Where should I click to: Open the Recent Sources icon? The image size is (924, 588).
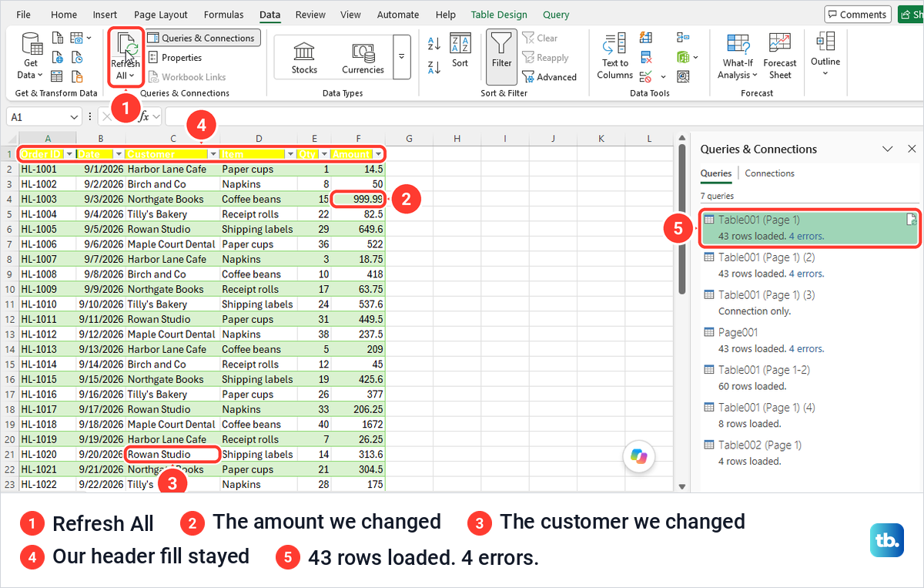[76, 57]
